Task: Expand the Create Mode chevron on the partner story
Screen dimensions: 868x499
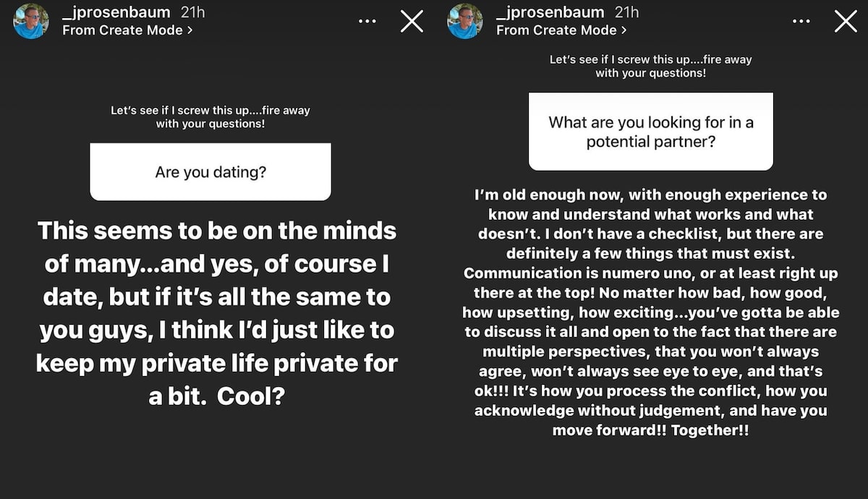Action: coord(624,30)
